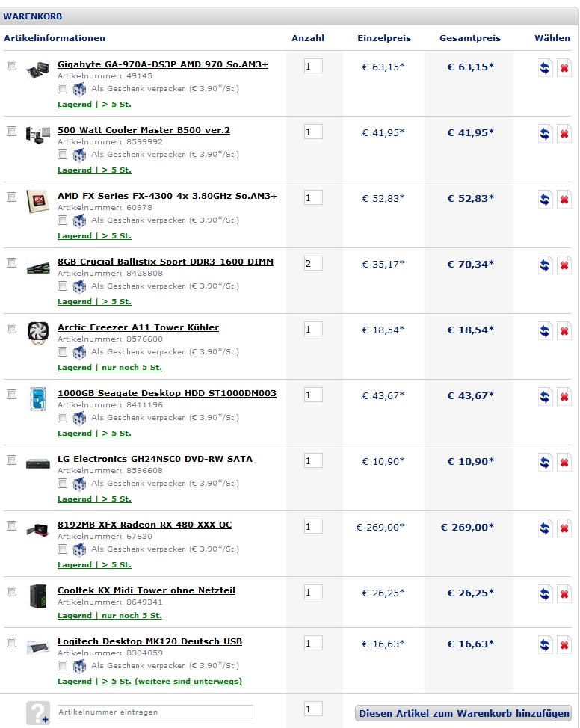Select the Gigabyte mainboard row checkbox
Viewport: 580px width, 728px height.
[11, 65]
